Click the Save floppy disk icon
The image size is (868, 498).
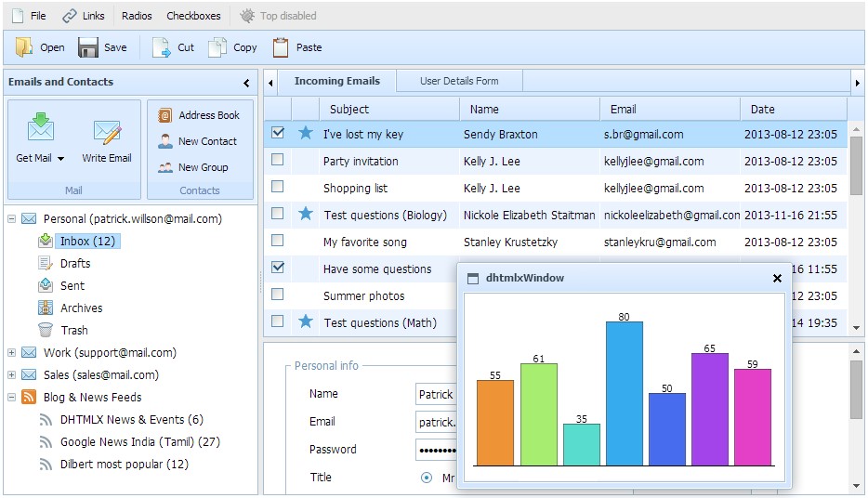88,47
